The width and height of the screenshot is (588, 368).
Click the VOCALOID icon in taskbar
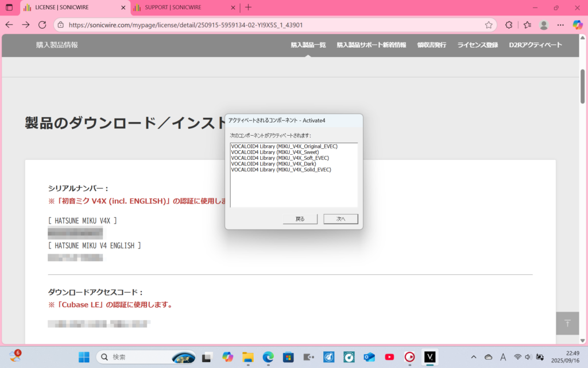point(430,357)
